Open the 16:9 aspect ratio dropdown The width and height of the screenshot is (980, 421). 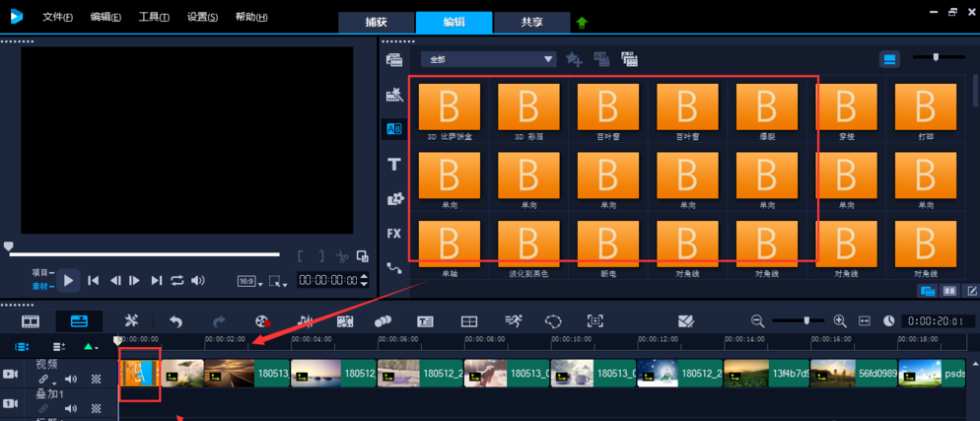tap(247, 281)
